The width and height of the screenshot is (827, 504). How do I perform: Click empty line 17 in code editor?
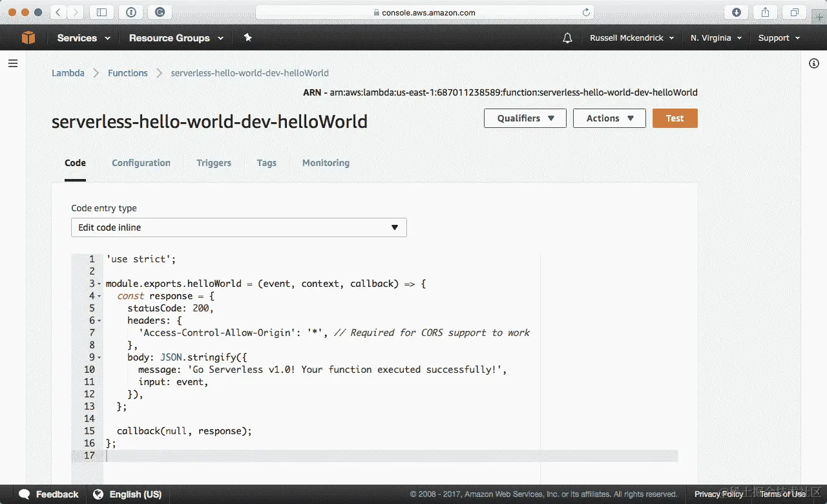click(392, 456)
